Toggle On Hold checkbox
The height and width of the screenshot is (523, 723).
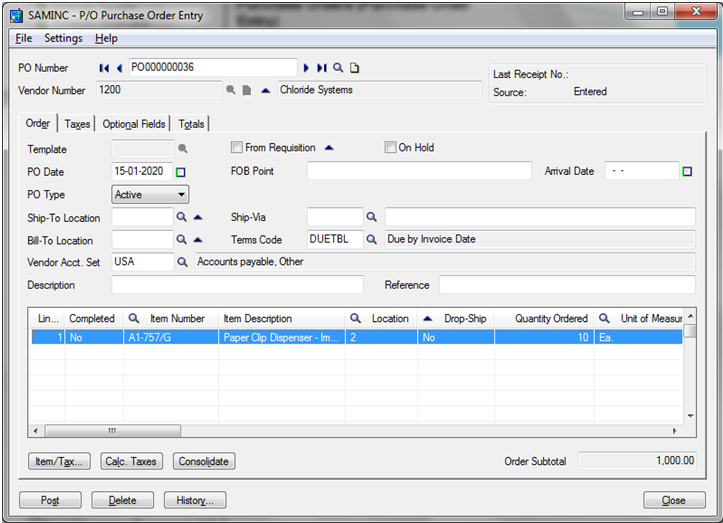390,148
